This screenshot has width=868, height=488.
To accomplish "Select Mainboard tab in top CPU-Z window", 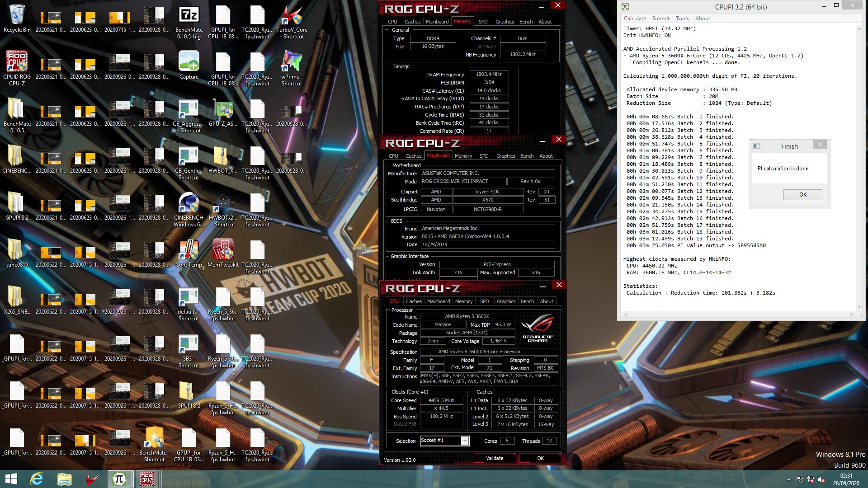I will coord(437,22).
